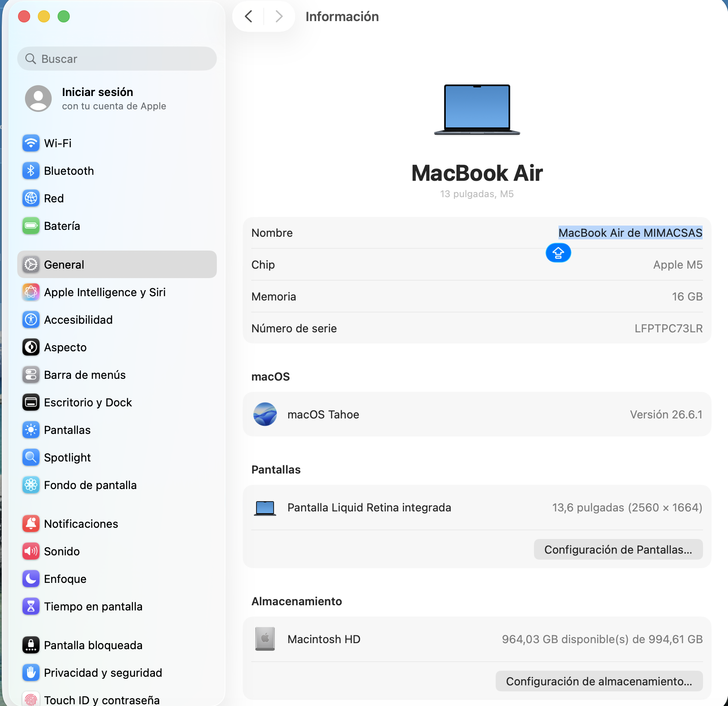Click the MacBook Air laptop image

(477, 110)
